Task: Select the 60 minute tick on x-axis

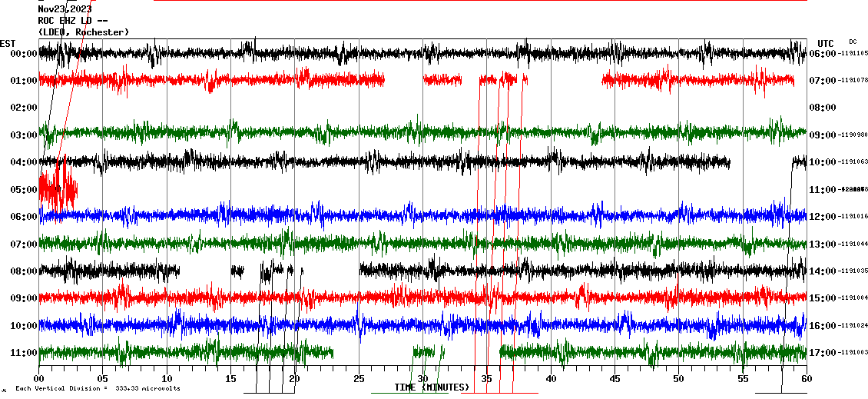Action: pyautogui.click(x=806, y=380)
